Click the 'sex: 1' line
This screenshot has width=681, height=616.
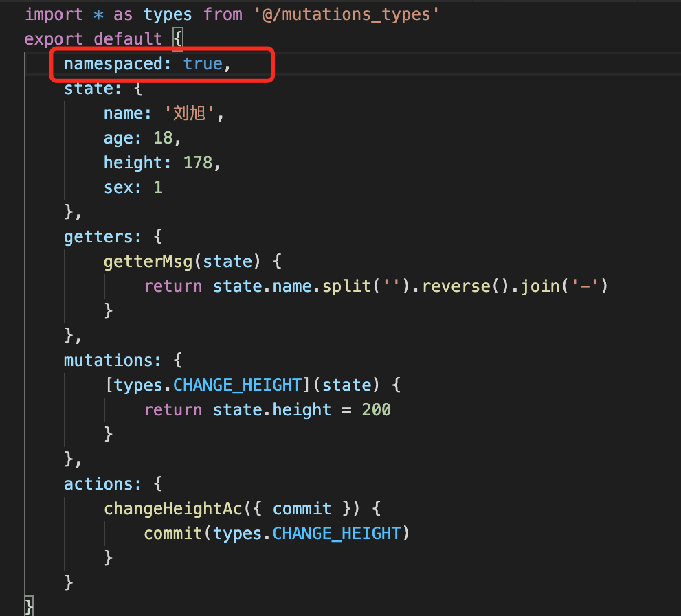pyautogui.click(x=133, y=187)
